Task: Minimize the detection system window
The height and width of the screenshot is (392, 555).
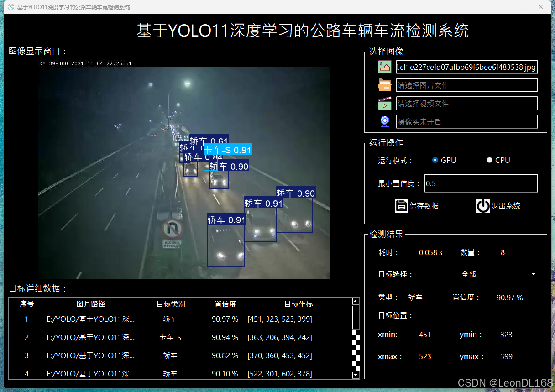Action: (x=499, y=7)
